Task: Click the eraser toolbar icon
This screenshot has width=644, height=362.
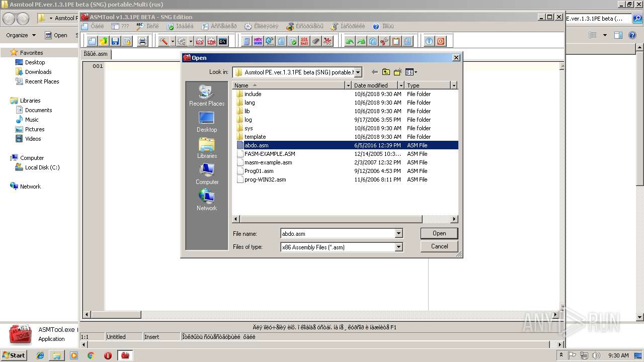Action: pyautogui.click(x=316, y=41)
